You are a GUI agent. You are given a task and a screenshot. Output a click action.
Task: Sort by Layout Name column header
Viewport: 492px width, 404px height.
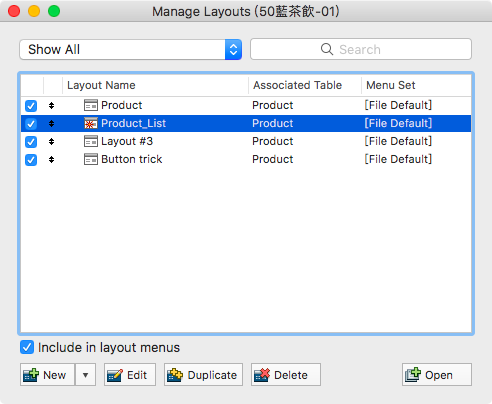pos(155,85)
